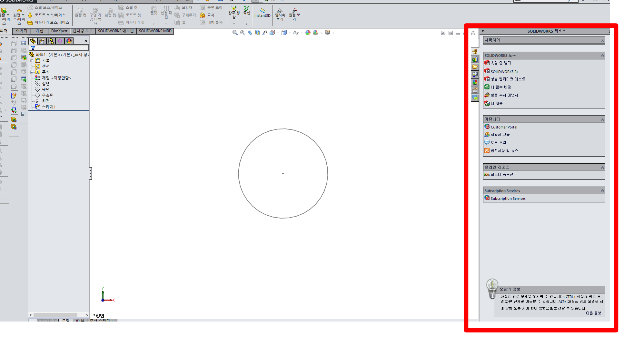Switch to the SOLIDWORKS MBD tab

pyautogui.click(x=155, y=31)
